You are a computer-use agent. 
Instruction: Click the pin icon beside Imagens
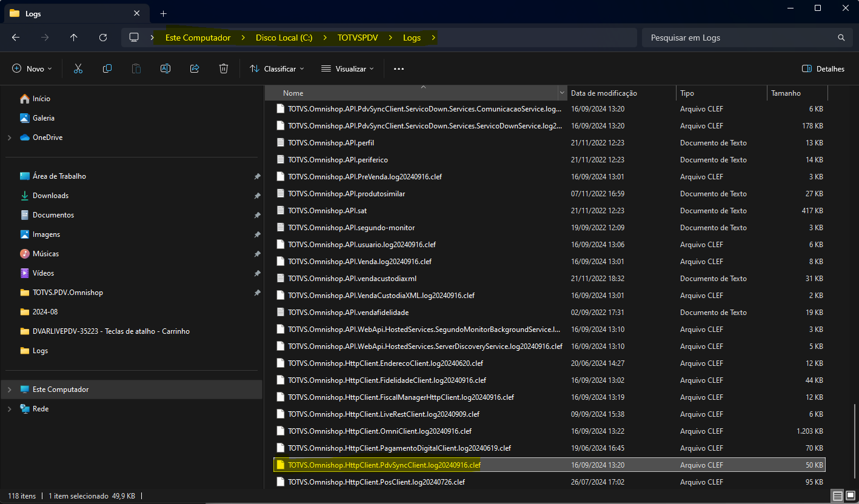point(257,234)
